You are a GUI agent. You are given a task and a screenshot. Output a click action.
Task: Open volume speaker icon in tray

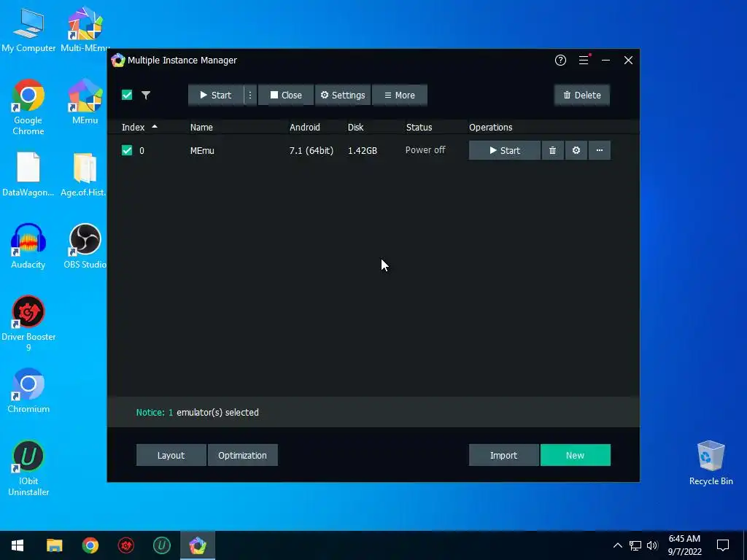[652, 545]
